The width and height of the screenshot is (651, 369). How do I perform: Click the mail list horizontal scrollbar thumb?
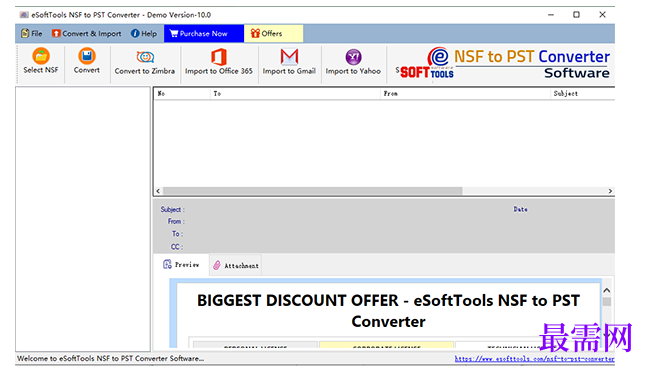click(313, 191)
